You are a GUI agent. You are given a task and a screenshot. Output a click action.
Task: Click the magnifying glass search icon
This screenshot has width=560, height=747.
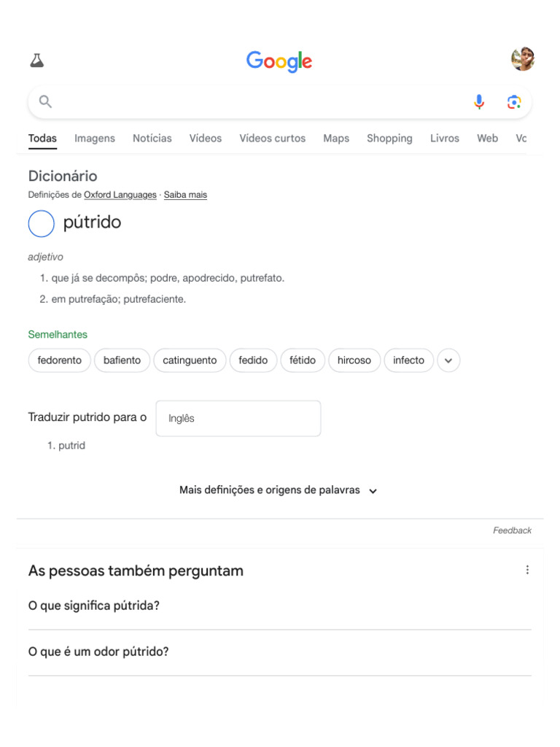tap(45, 101)
